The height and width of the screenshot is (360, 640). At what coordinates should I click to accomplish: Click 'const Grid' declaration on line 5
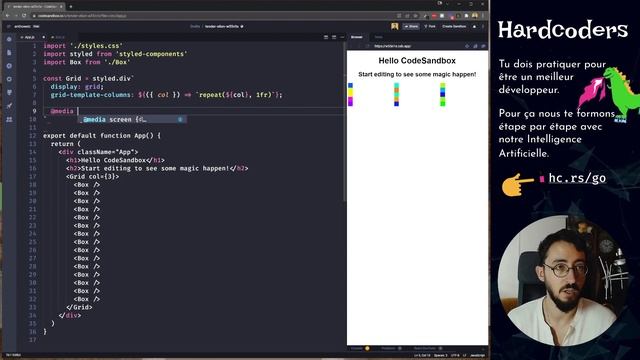point(62,78)
